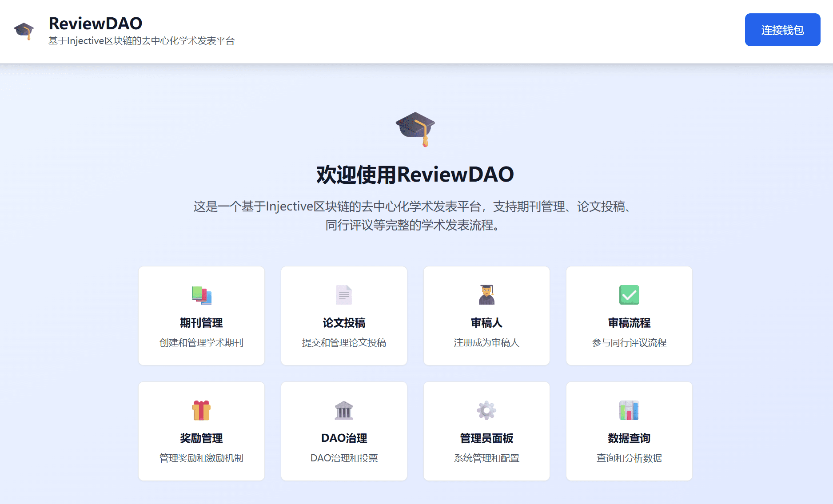Click the text 查询和分析数据
This screenshot has width=833, height=504.
click(x=629, y=458)
